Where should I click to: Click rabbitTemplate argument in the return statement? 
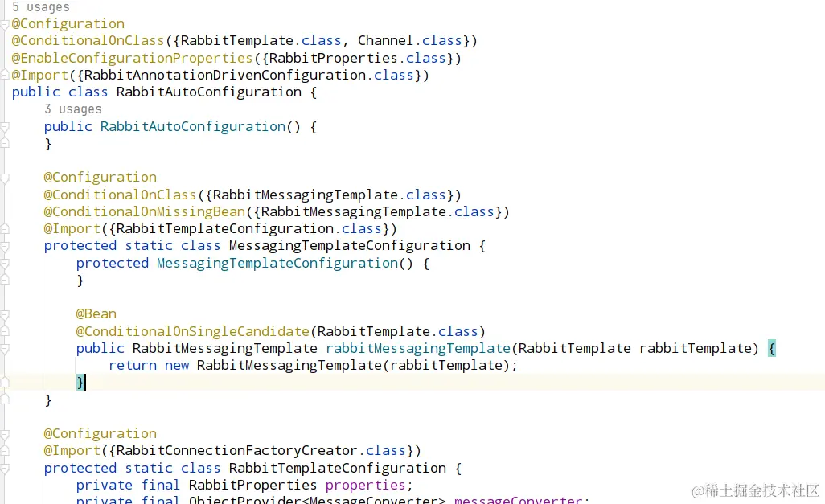coord(446,366)
